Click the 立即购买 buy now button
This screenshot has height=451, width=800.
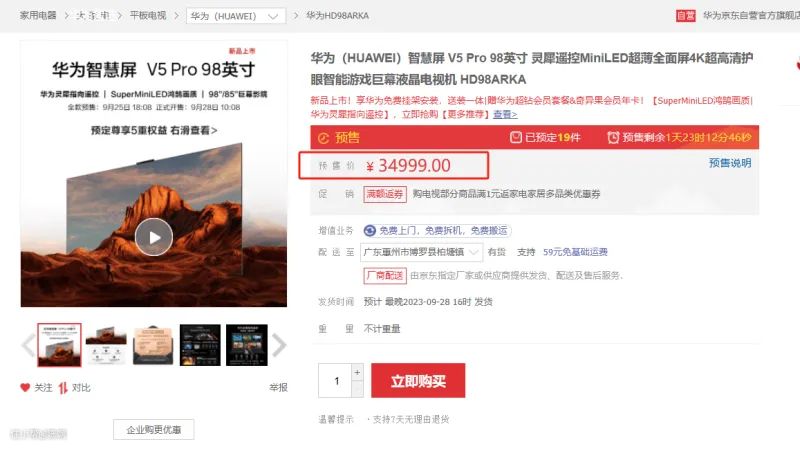(418, 381)
